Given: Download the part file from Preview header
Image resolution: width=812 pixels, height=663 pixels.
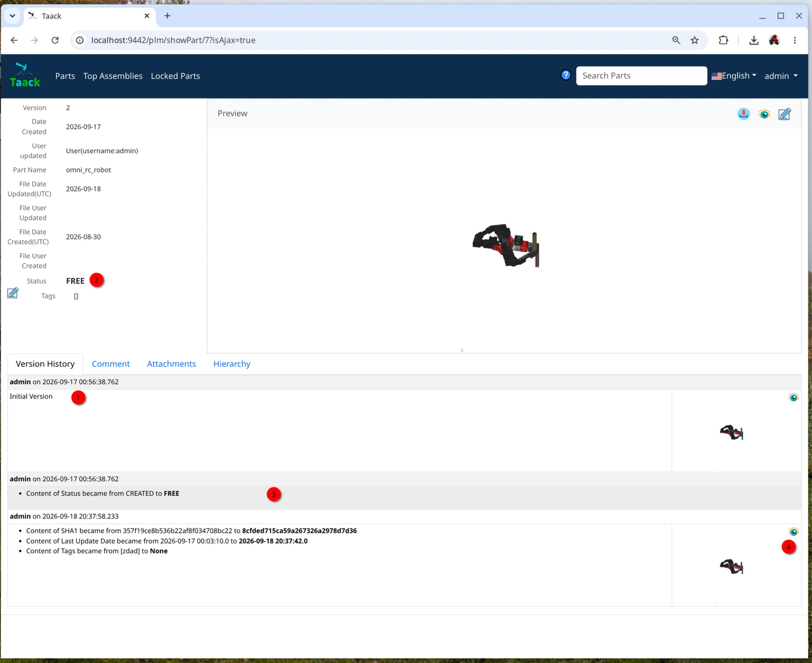Looking at the screenshot, I should click(743, 114).
